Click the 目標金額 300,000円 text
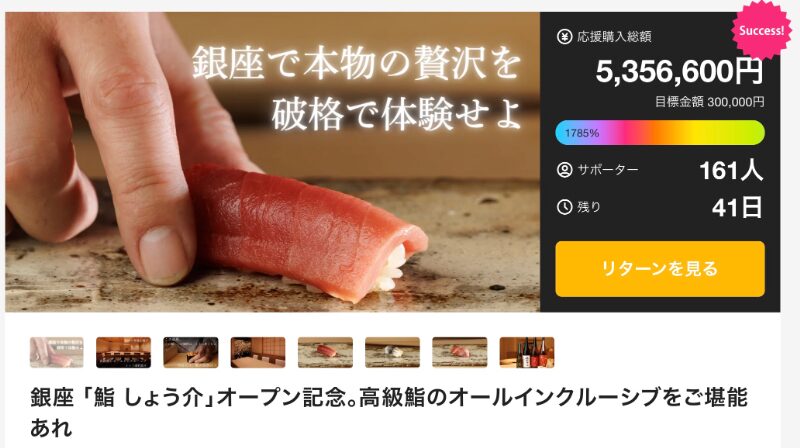The image size is (800, 448). (x=710, y=102)
